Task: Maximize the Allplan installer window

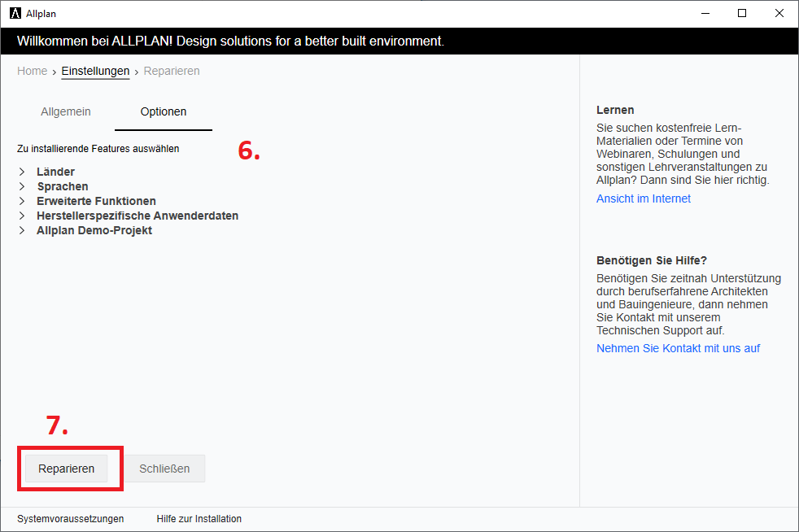Action: 742,13
